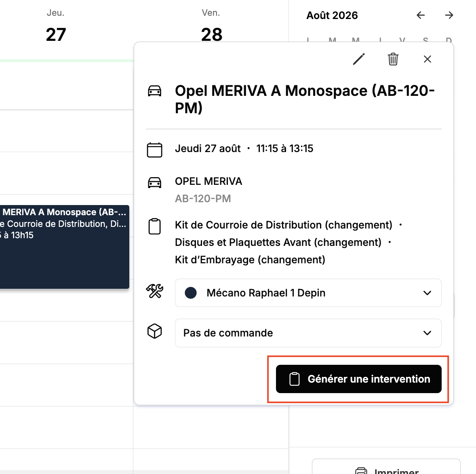
Task: Edit the appointment with the pencil icon
Action: click(358, 59)
